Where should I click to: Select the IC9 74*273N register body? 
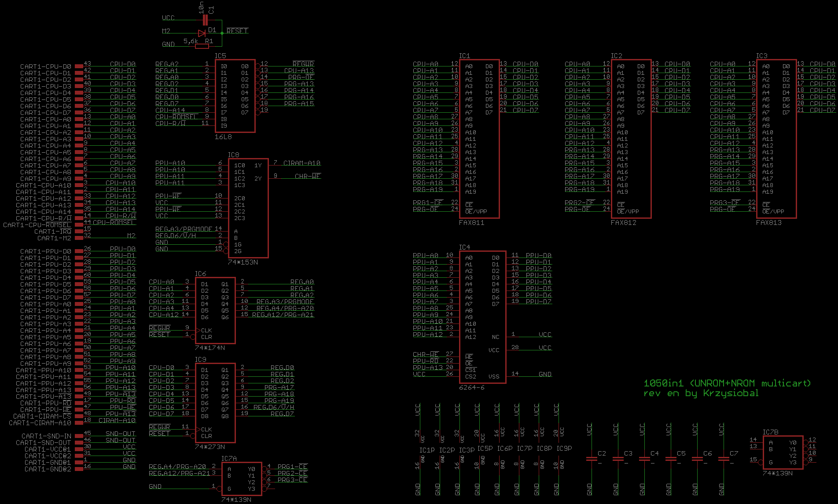tap(215, 403)
